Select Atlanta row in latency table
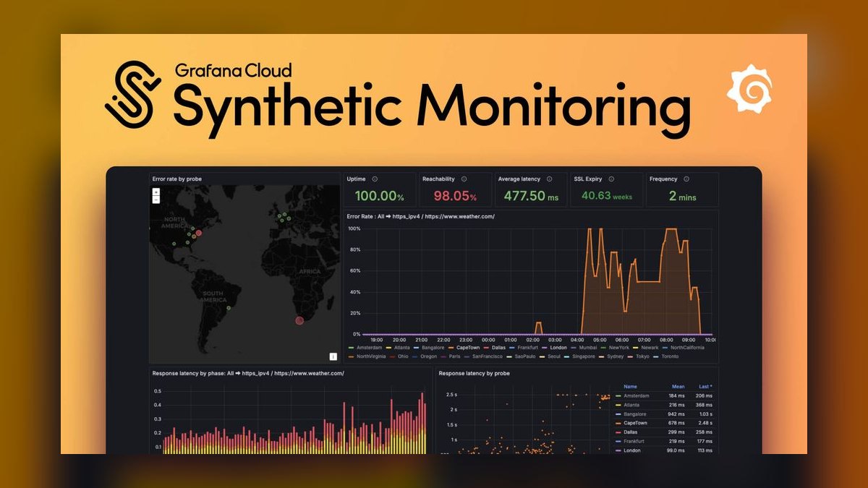This screenshot has height=488, width=868. tap(663, 405)
